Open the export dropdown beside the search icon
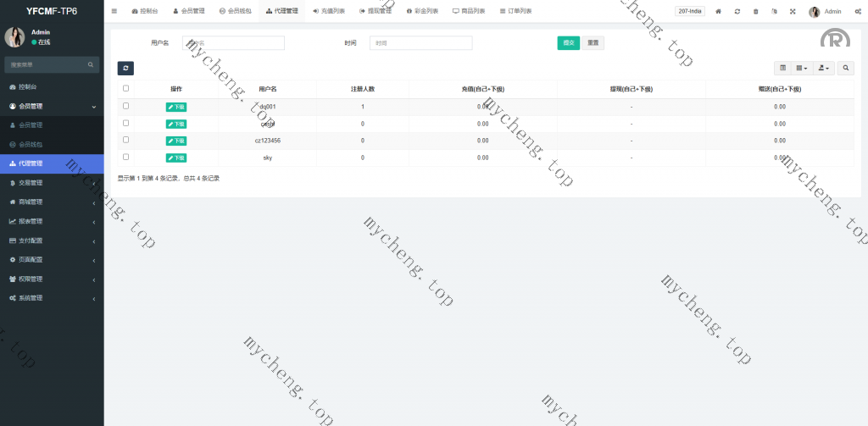Image resolution: width=868 pixels, height=426 pixels. (823, 68)
